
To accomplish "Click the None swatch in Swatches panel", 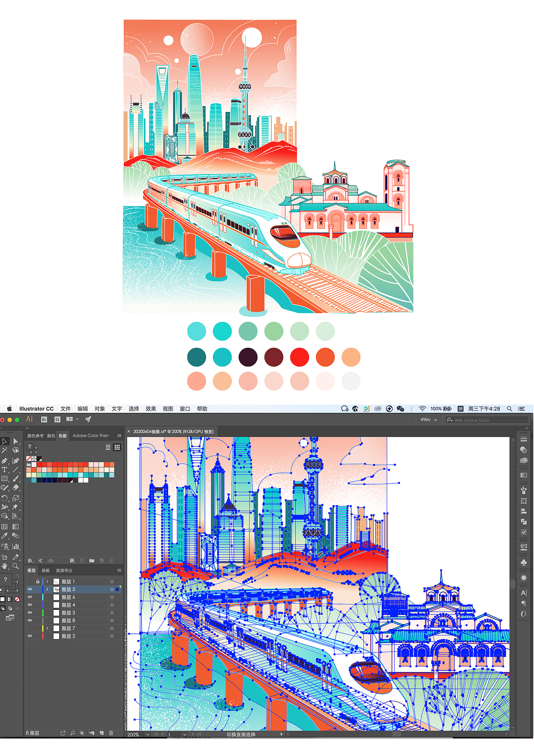I will pyautogui.click(x=29, y=459).
